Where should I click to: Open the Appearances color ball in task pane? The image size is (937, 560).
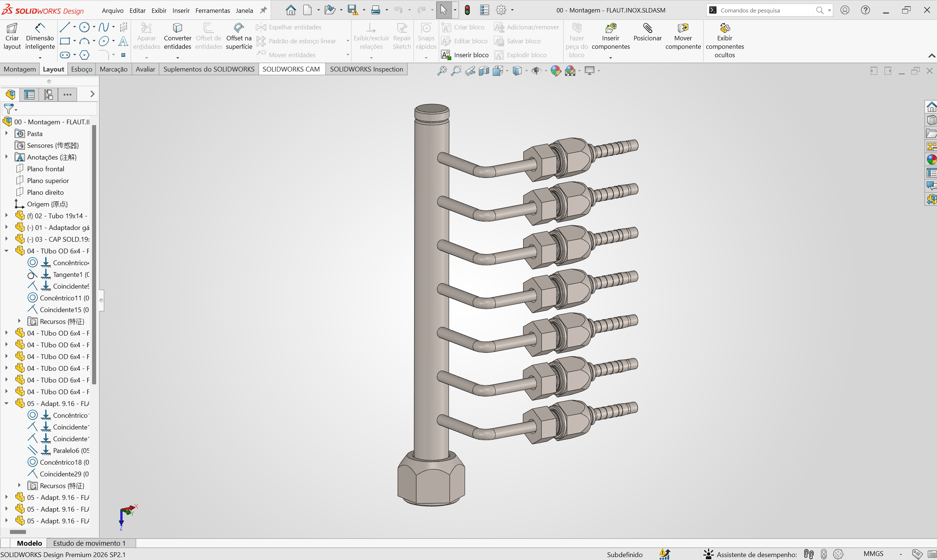tap(931, 159)
